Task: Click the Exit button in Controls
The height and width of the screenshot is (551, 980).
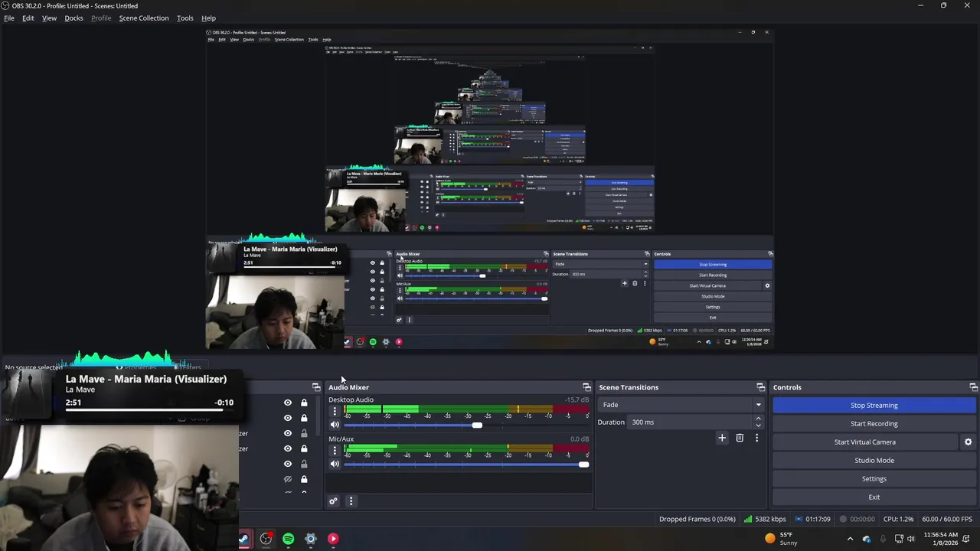Action: click(x=874, y=497)
